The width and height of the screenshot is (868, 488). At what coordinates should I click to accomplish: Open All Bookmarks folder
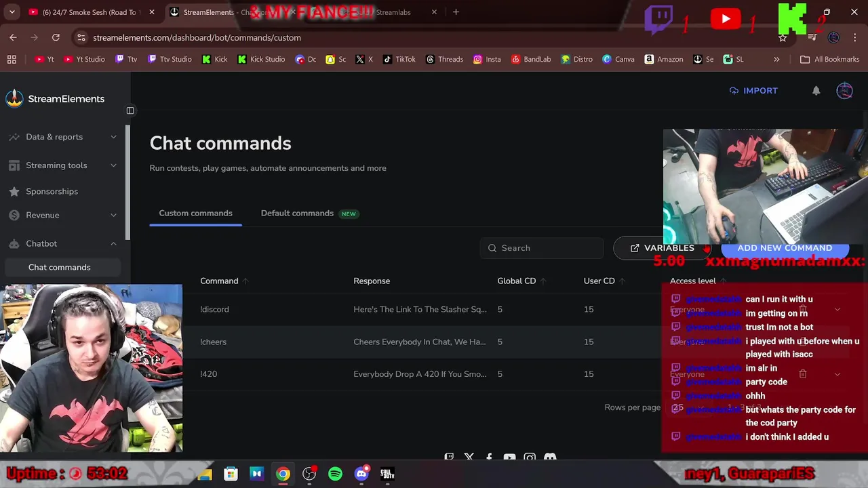(829, 59)
